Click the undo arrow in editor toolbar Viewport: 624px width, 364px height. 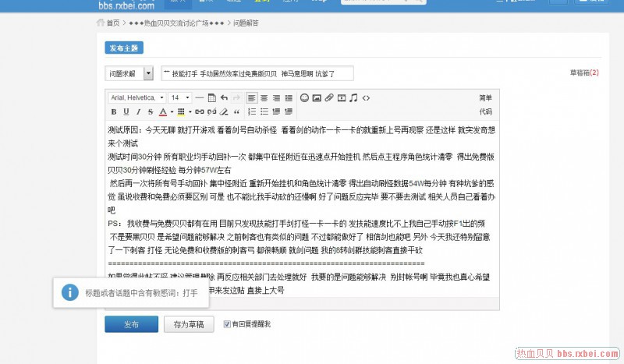click(225, 97)
